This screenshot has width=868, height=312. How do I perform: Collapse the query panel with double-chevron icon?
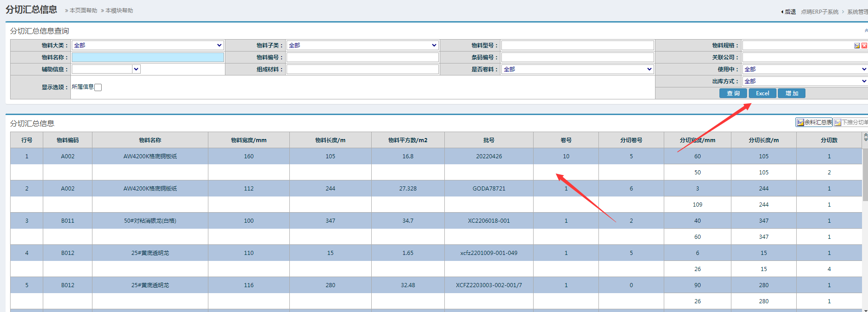[x=866, y=31]
